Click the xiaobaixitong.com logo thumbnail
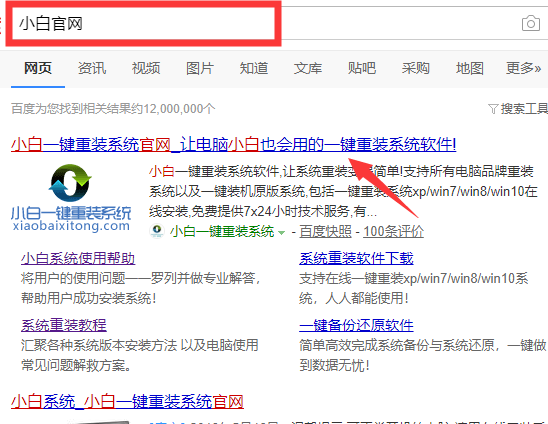 point(71,198)
